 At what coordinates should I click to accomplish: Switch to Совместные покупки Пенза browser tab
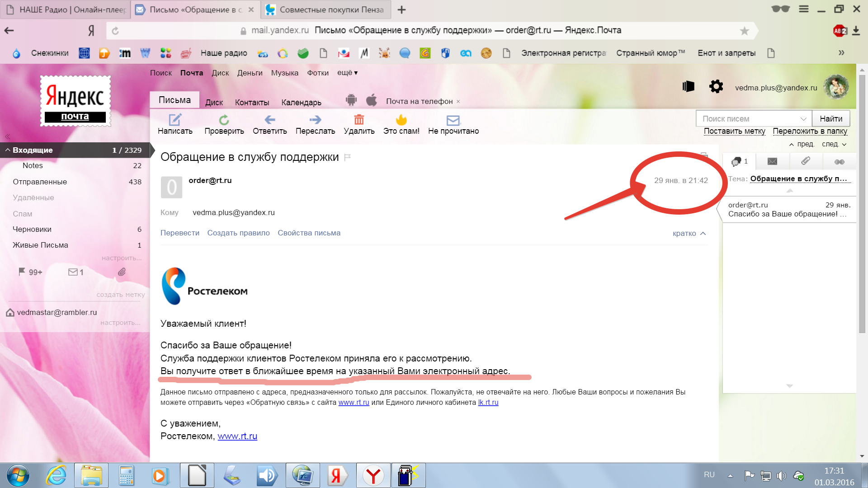point(325,9)
